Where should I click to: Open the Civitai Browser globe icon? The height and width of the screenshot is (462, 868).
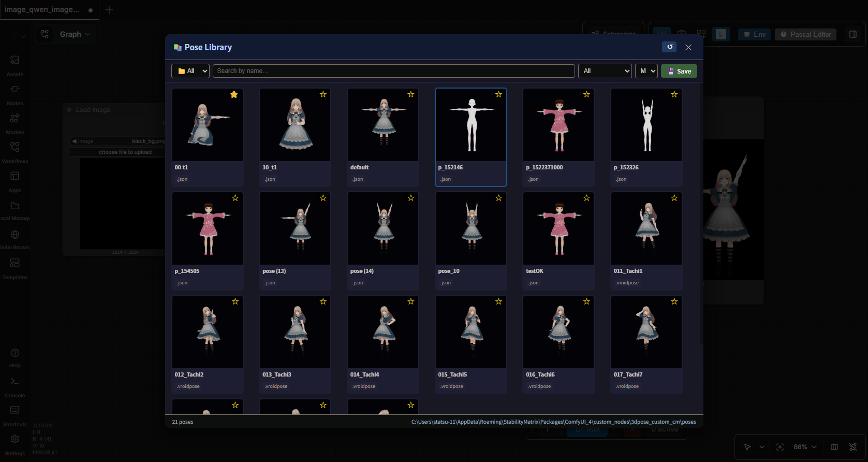point(15,235)
